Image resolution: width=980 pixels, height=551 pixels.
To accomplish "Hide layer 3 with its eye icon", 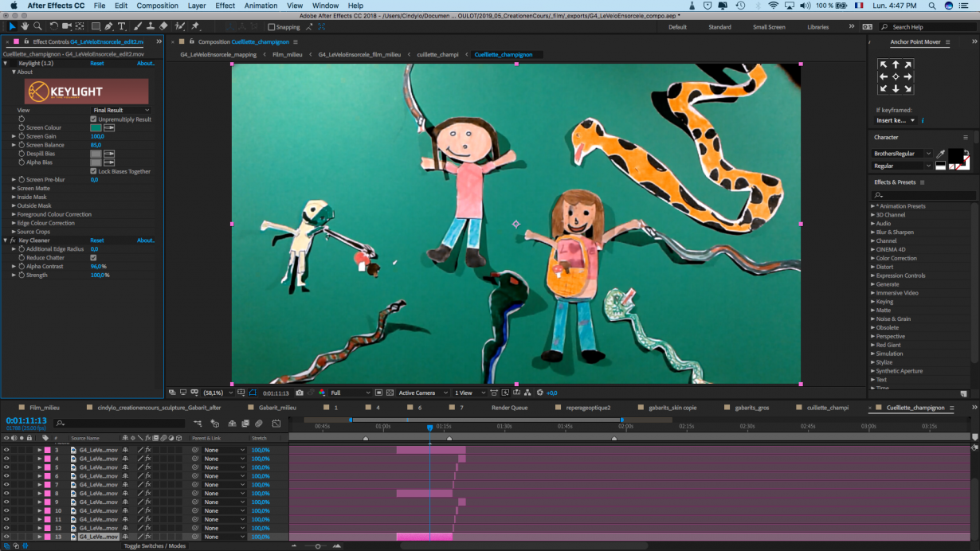I will (x=6, y=450).
